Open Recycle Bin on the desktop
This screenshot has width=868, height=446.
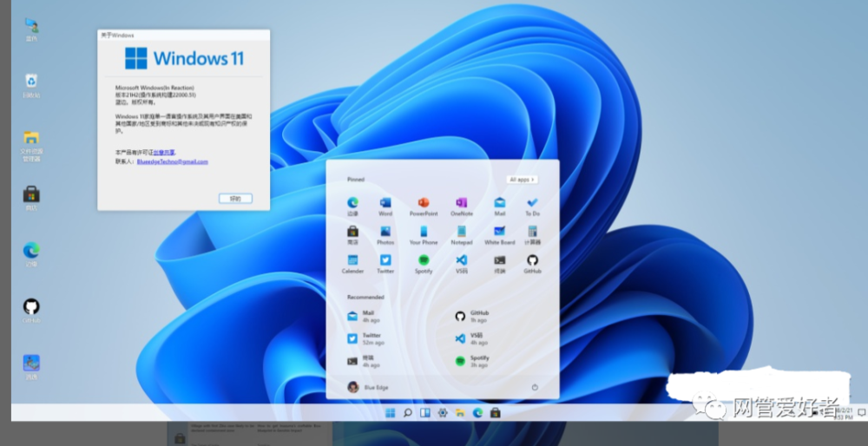[x=31, y=82]
